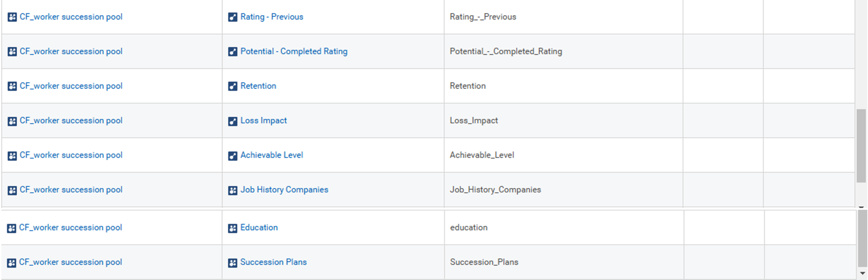The height and width of the screenshot is (280, 868).
Task: Click the upper table scrollbar down arrow
Action: click(861, 207)
